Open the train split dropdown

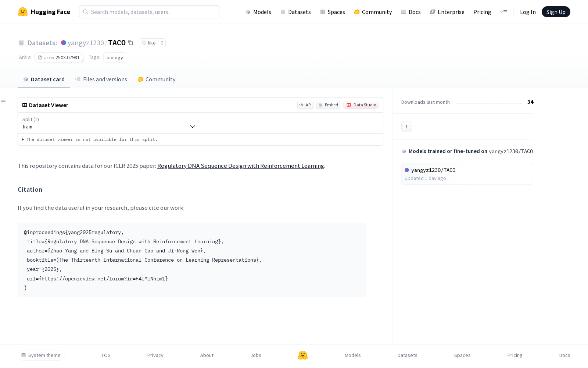(x=109, y=123)
